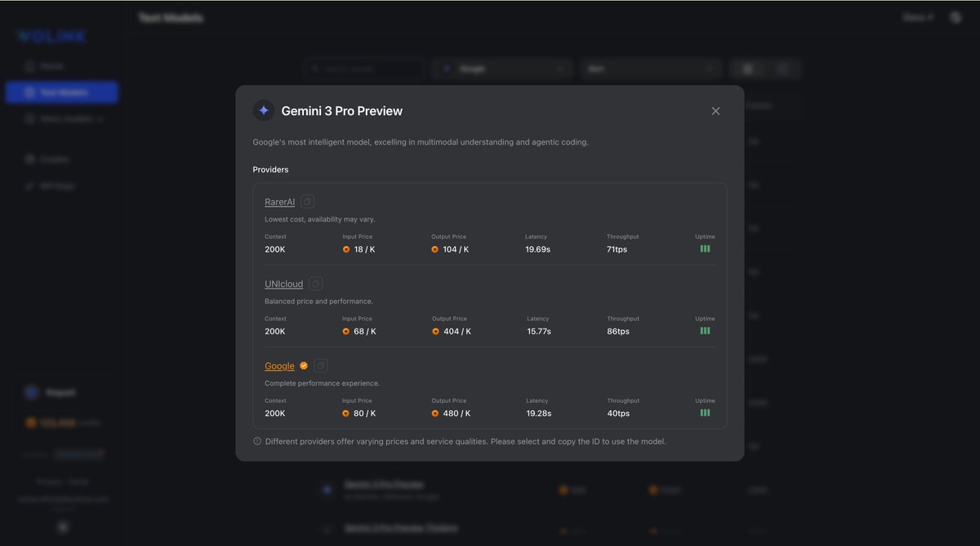Screen dimensions: 980x546
Task: Click the info icon in footer note
Action: (257, 441)
